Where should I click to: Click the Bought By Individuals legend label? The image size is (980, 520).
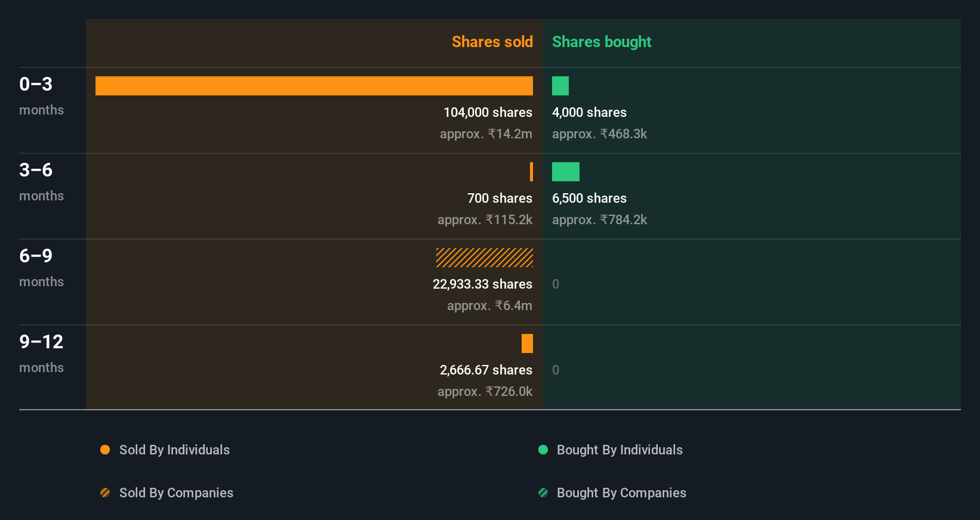click(620, 450)
